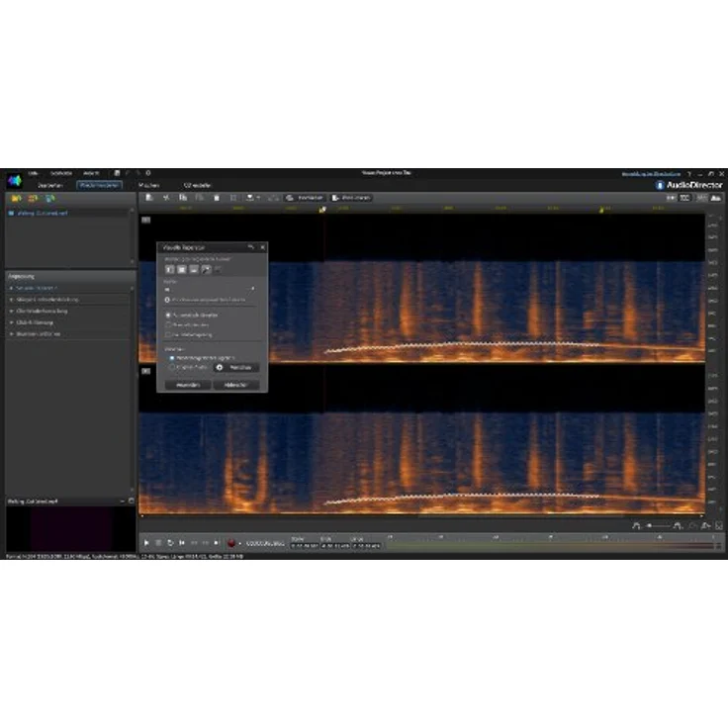Click the green download media icon

pos(49,198)
